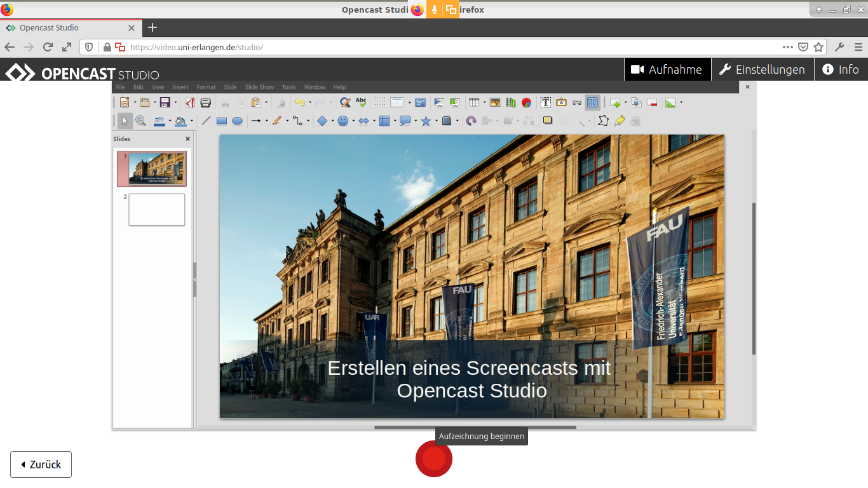The height and width of the screenshot is (488, 868).
Task: Expand the smiley symbol shapes dropdown arrow
Action: click(x=353, y=121)
